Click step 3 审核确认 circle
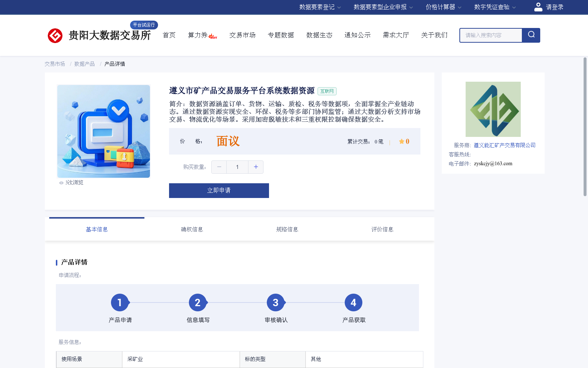This screenshot has width=588, height=368. (x=276, y=302)
